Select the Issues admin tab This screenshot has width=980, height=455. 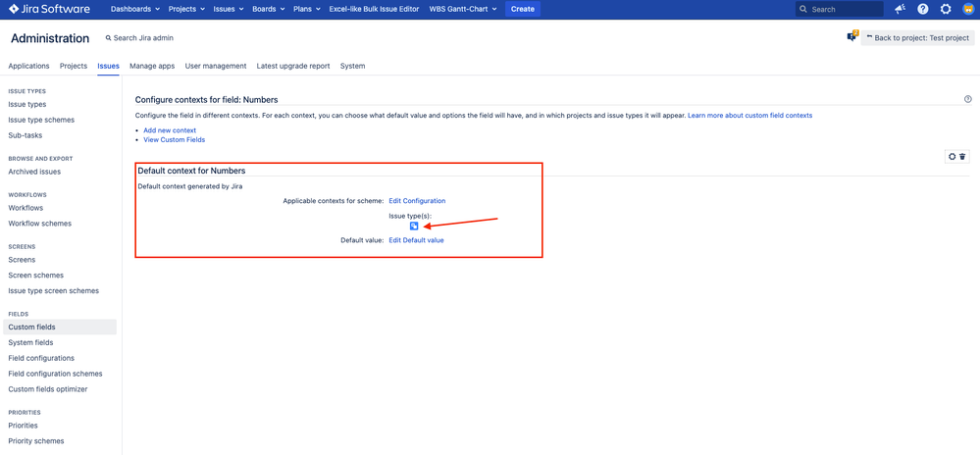click(x=108, y=66)
